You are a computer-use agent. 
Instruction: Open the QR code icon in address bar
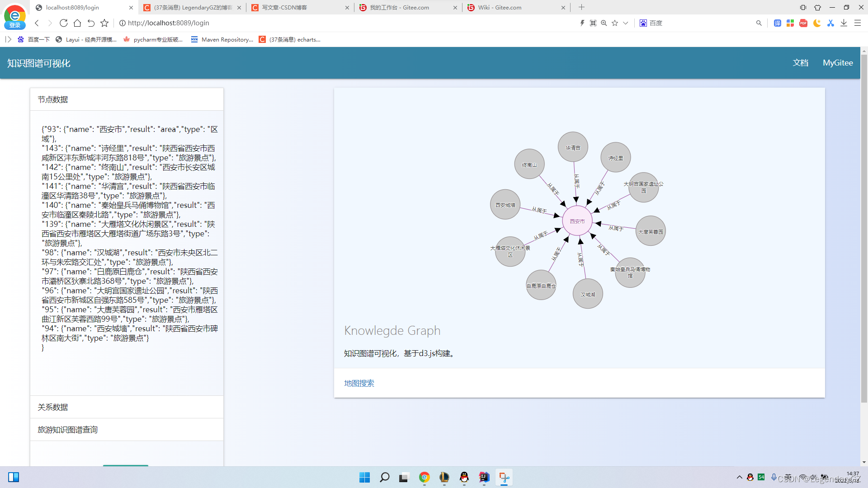pos(593,23)
